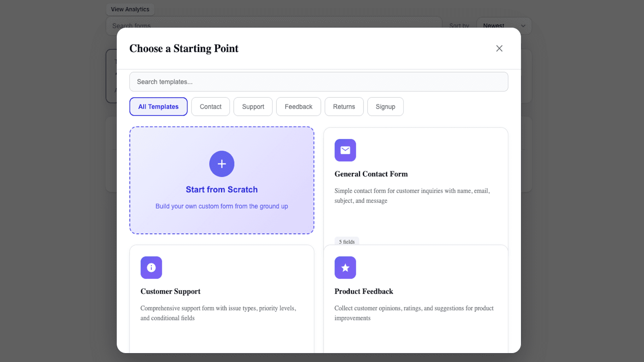Screen dimensions: 644x362
Task: Click the info icon on Customer Support card
Action: (151, 267)
